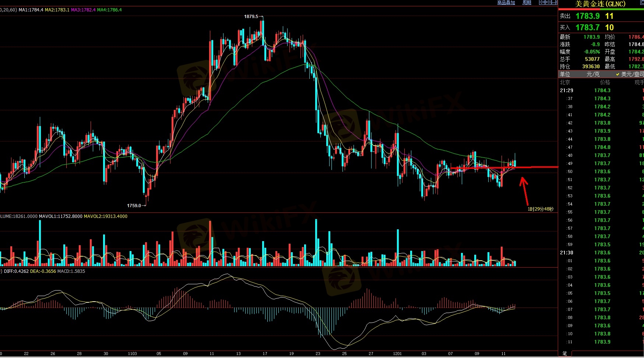Open the 商品叠加 overlay menu
The width and height of the screenshot is (644, 358).
[x=506, y=3]
